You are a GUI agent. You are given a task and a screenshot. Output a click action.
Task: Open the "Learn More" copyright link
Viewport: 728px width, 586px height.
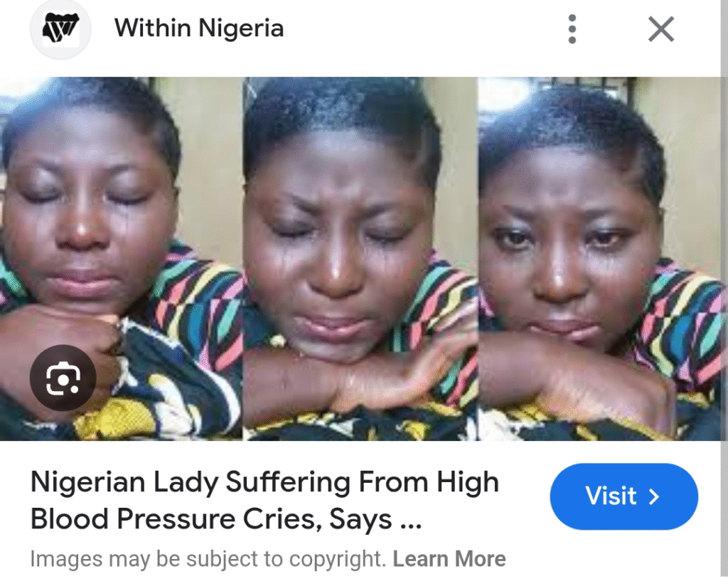pos(449,559)
